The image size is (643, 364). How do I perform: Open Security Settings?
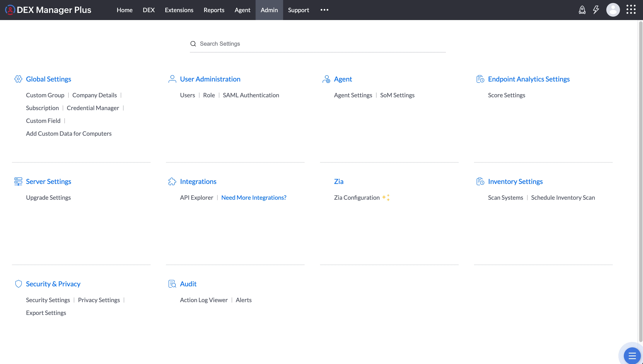[48, 300]
